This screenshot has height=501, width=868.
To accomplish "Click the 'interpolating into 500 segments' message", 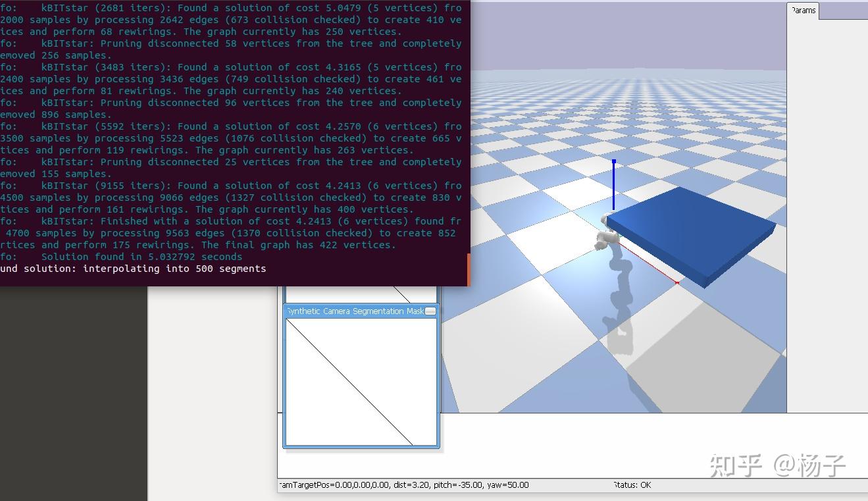I will [x=133, y=269].
